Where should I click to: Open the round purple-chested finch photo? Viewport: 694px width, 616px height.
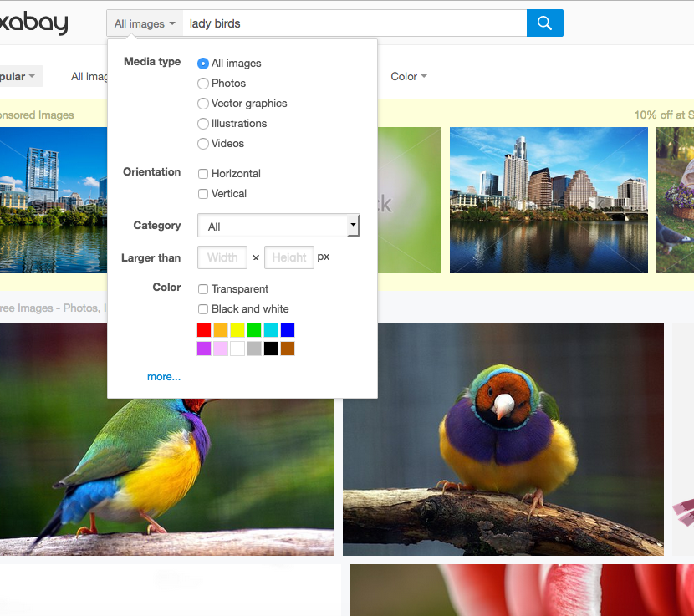click(x=503, y=440)
